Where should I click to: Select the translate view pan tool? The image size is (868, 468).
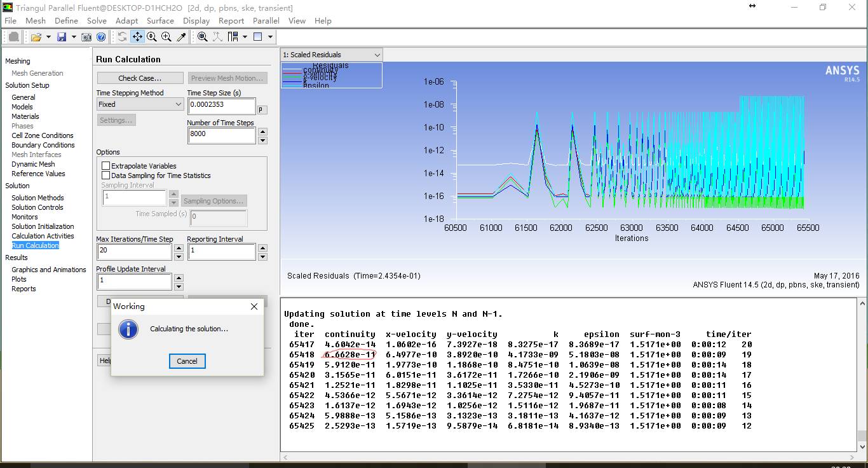(137, 37)
